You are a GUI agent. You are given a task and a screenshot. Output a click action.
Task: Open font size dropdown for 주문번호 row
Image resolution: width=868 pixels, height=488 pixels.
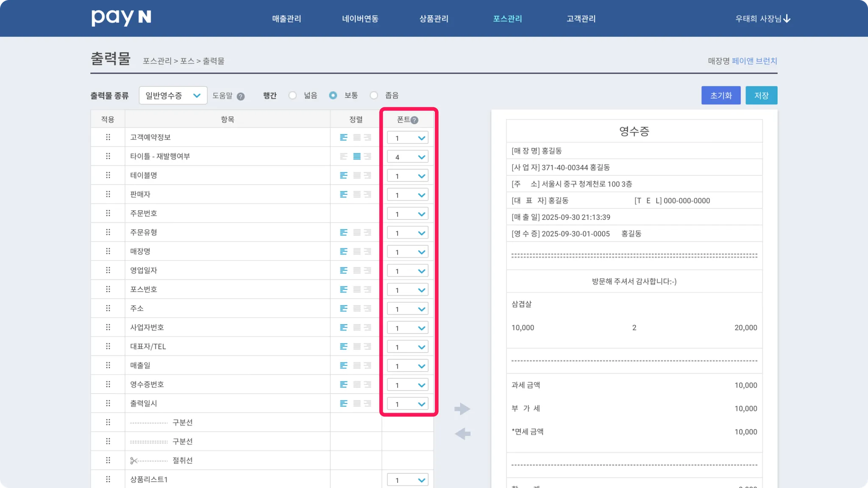coord(407,213)
